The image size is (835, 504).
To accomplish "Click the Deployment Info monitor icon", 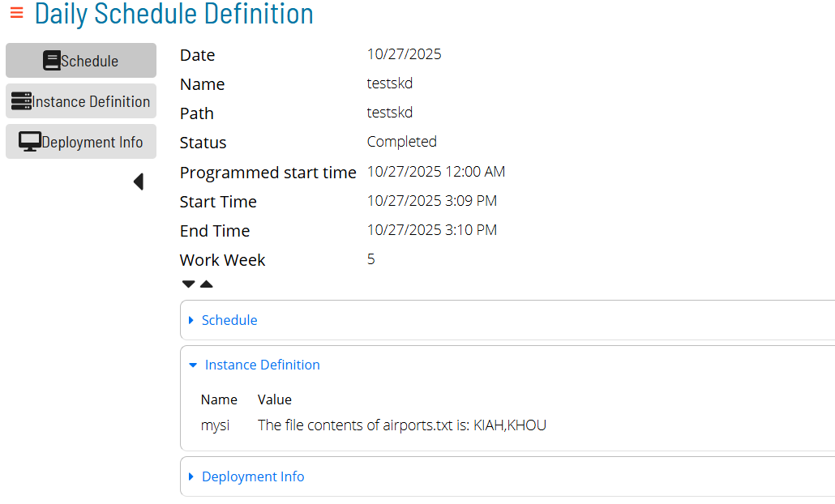I will coord(30,141).
